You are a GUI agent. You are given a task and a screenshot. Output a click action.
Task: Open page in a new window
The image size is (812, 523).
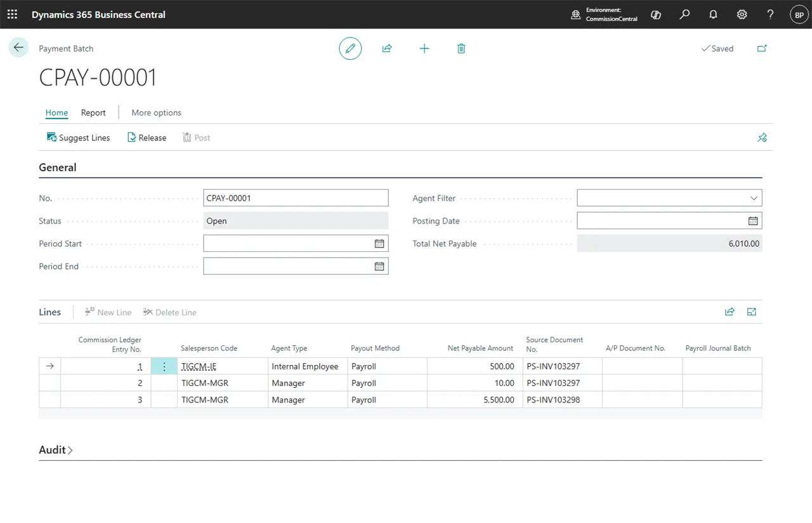[x=762, y=48]
